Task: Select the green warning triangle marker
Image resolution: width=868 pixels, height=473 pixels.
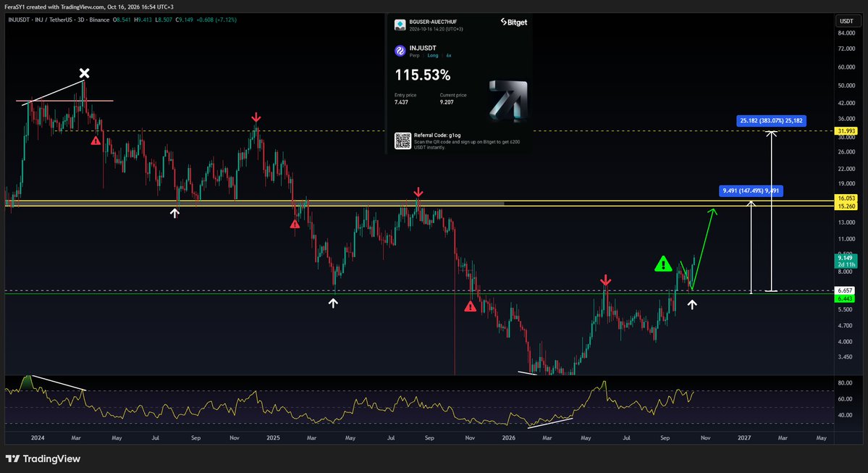Action: click(663, 264)
